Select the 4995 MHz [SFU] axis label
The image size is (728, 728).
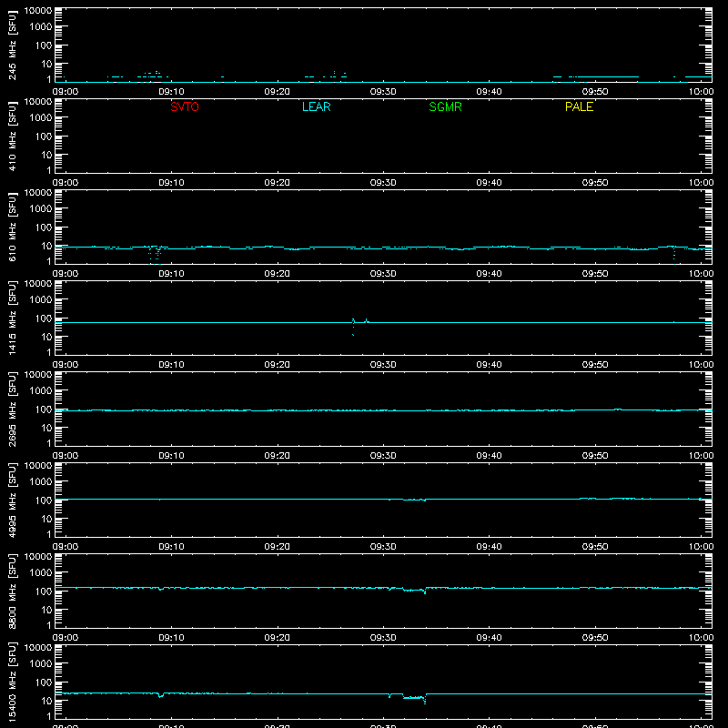tap(12, 500)
